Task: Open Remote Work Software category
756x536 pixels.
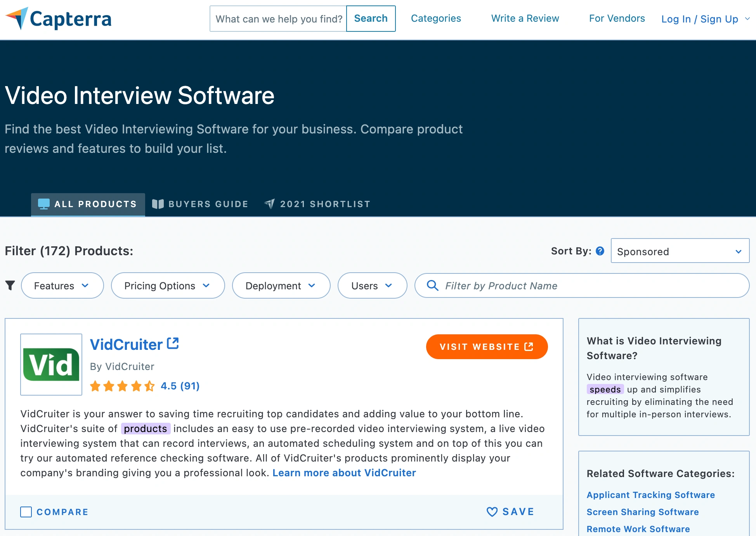Action: 638,529
